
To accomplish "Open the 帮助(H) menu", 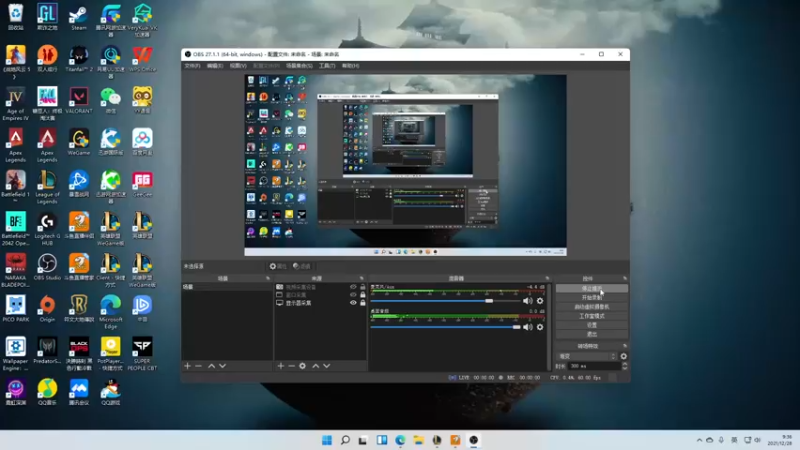I will pyautogui.click(x=351, y=66).
